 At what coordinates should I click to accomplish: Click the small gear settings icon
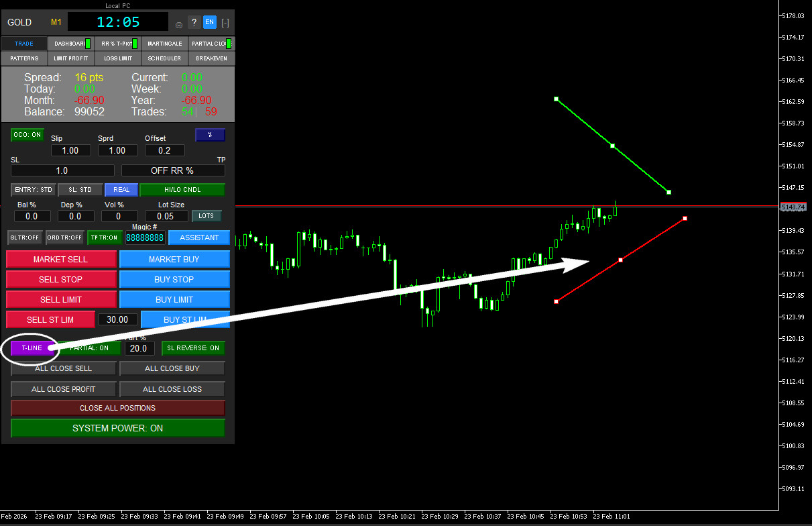178,25
